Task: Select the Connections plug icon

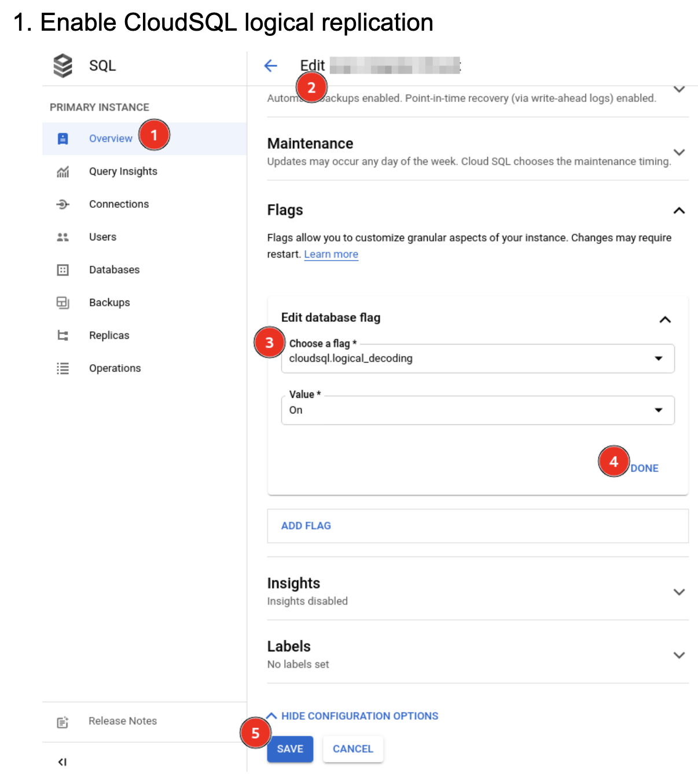Action: pyautogui.click(x=63, y=204)
